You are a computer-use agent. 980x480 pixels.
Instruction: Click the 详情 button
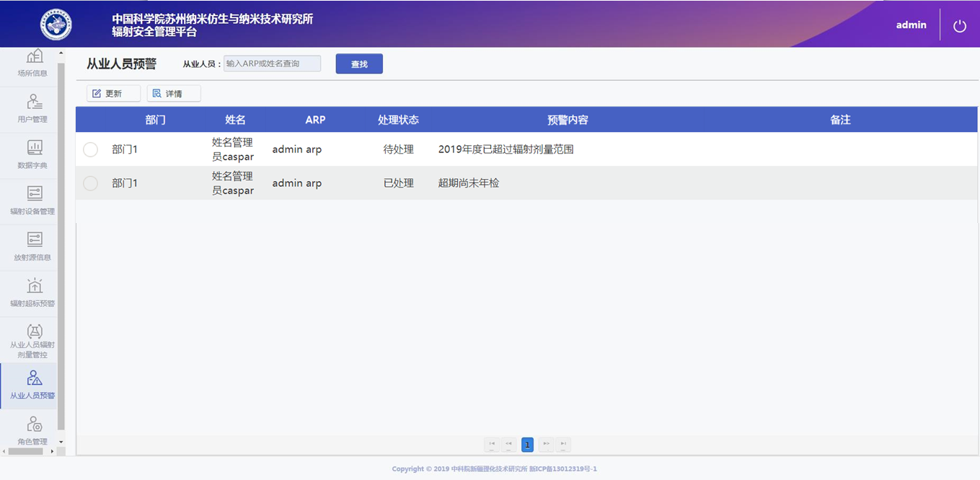tap(174, 94)
